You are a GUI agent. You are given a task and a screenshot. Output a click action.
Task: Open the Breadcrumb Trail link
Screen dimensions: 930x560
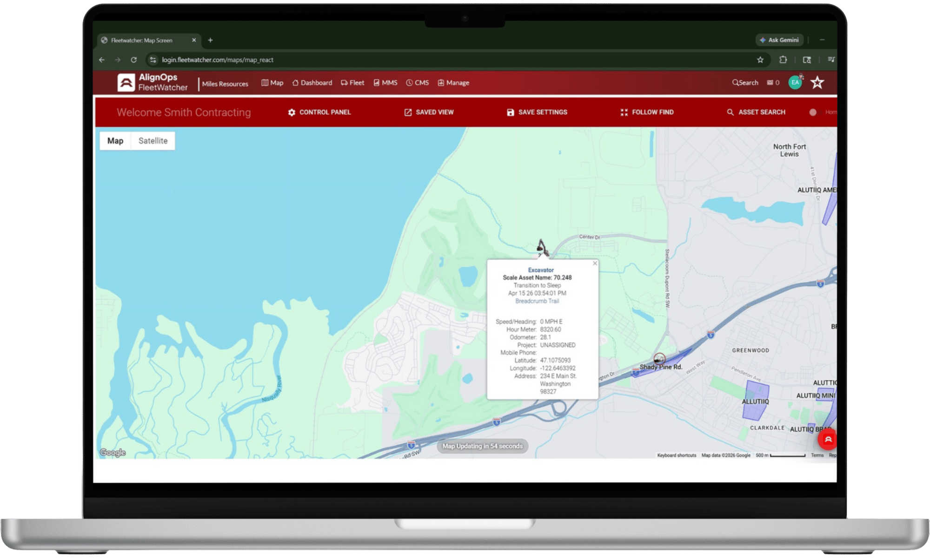coord(537,301)
